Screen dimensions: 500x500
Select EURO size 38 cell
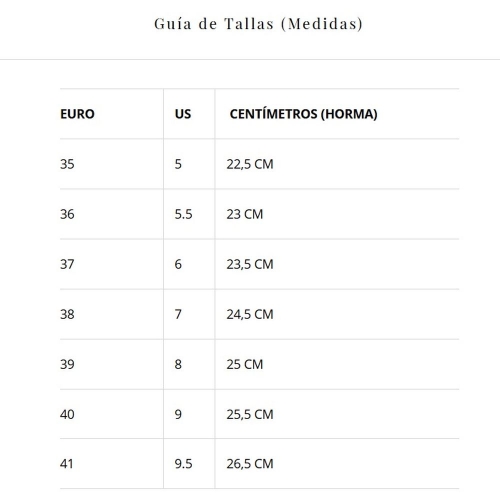[67, 314]
